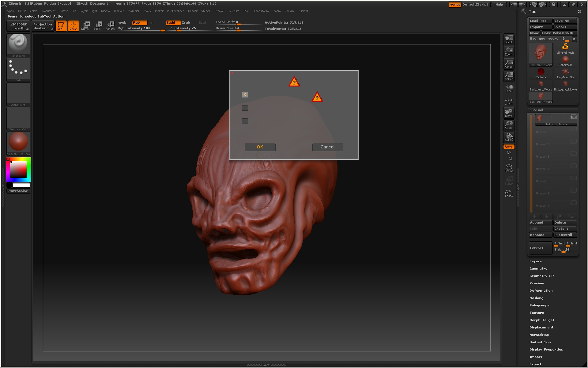Click the Make PolyMesh3D button

point(559,33)
